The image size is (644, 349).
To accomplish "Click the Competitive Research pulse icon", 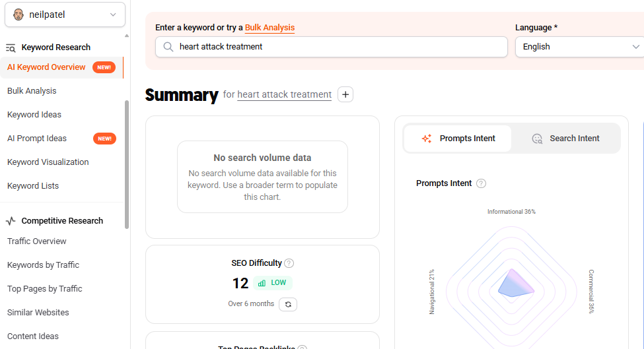I will click(11, 221).
